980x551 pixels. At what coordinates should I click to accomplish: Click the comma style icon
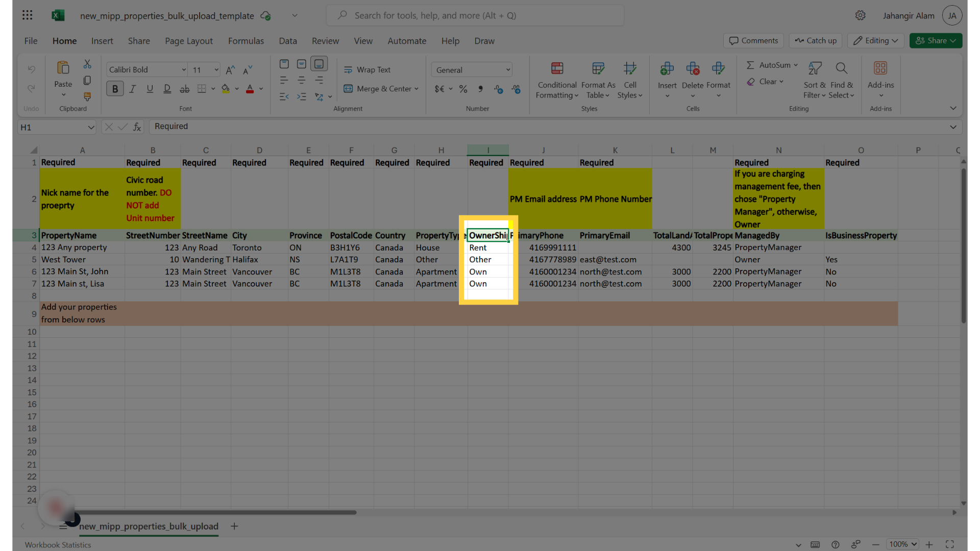coord(480,89)
